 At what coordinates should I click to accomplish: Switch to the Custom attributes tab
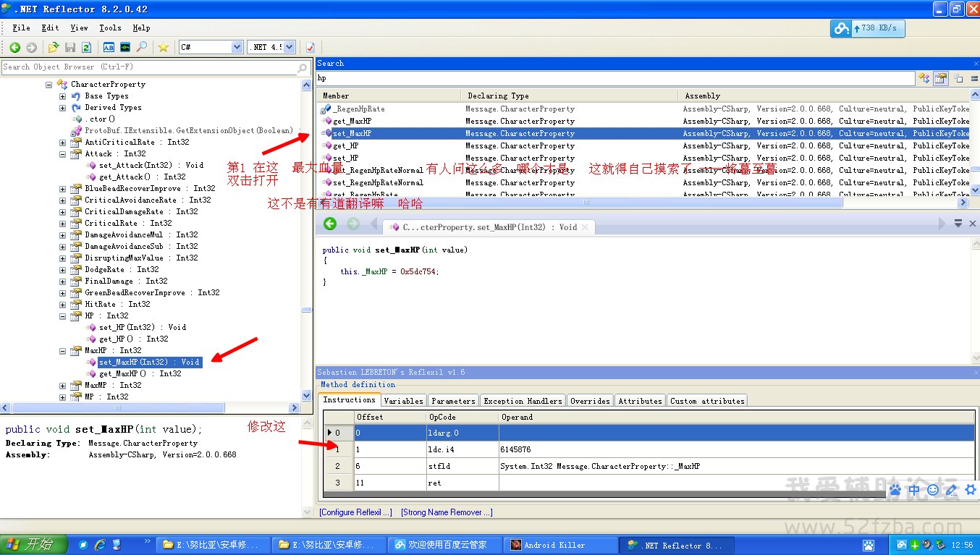point(706,401)
